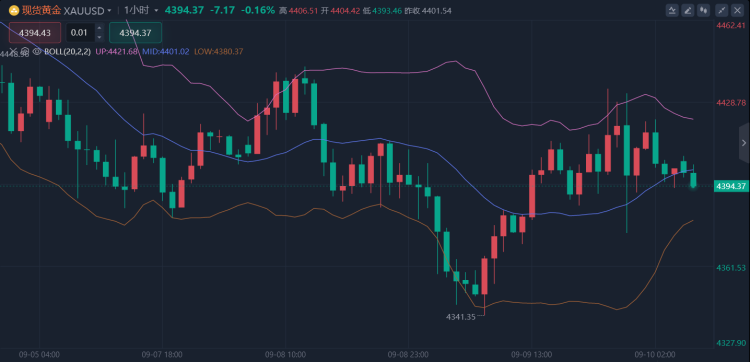750x362 pixels.
Task: Remove BOLL indicator with X icon
Action: click(13, 51)
